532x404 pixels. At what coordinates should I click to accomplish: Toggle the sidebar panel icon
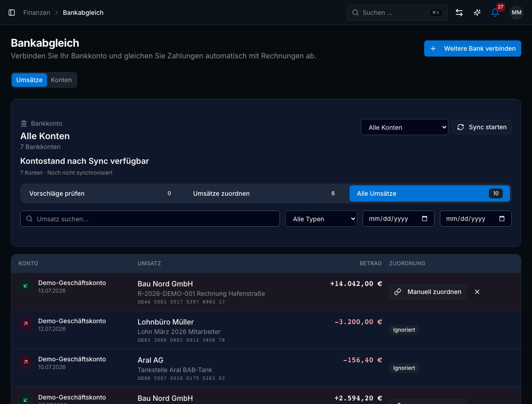coord(12,13)
